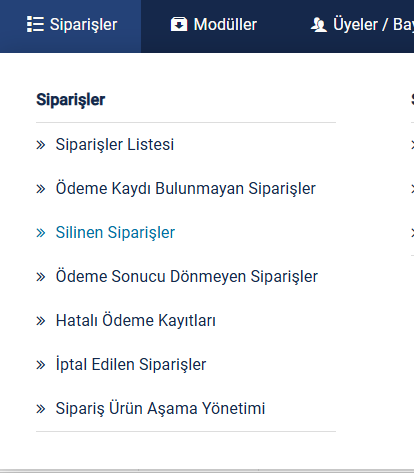Select the highlighted Silinen Siparişler link

pos(115,233)
